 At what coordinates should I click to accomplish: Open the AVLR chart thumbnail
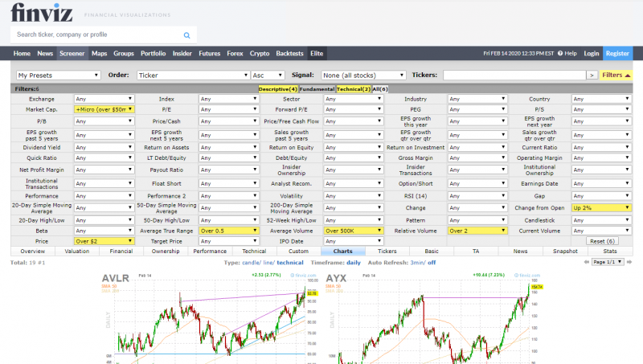click(x=210, y=317)
